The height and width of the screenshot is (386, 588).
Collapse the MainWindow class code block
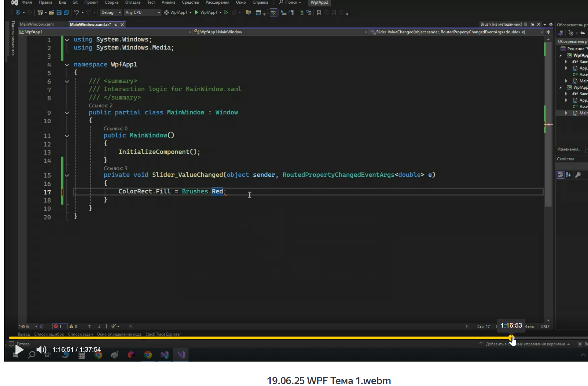point(67,113)
